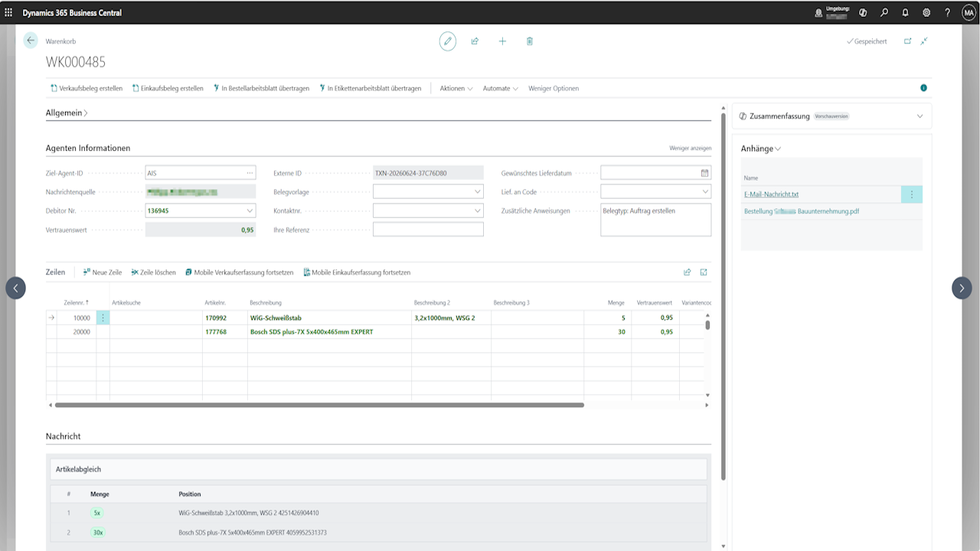Click Mobile Einkaufserfassung fortsetzen
This screenshot has height=551, width=980.
click(357, 272)
